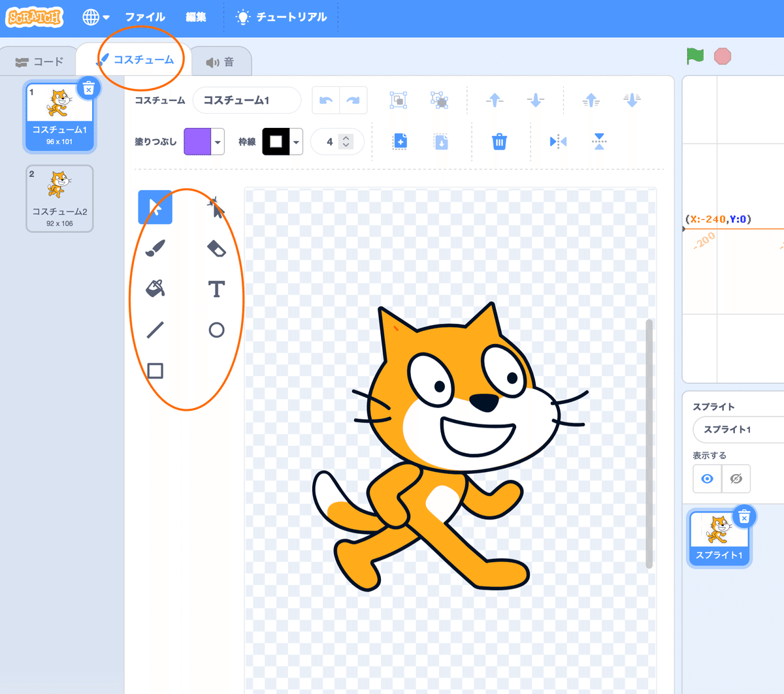This screenshot has height=694, width=784.
Task: Click the red stop sign button
Action: [723, 56]
